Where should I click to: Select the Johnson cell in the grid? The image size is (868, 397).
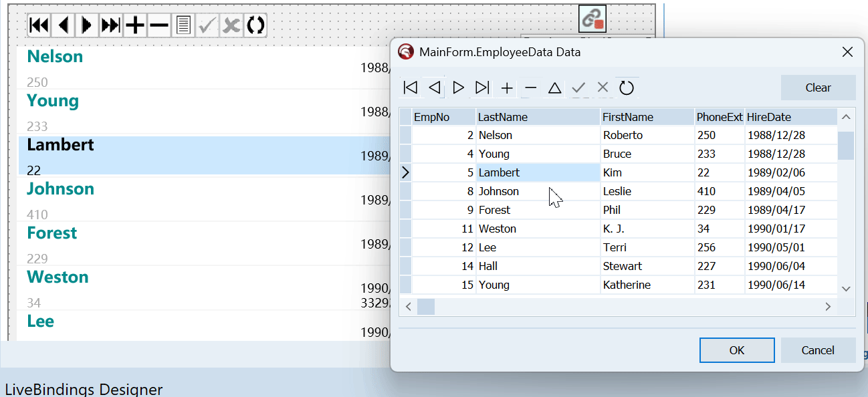(x=538, y=191)
